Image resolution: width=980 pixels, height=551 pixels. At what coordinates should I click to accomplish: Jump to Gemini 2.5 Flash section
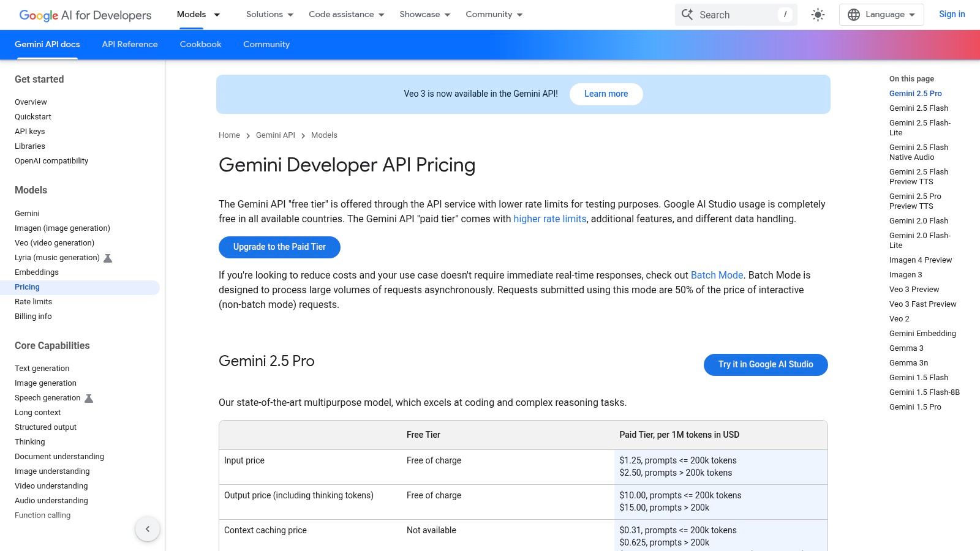tap(919, 108)
